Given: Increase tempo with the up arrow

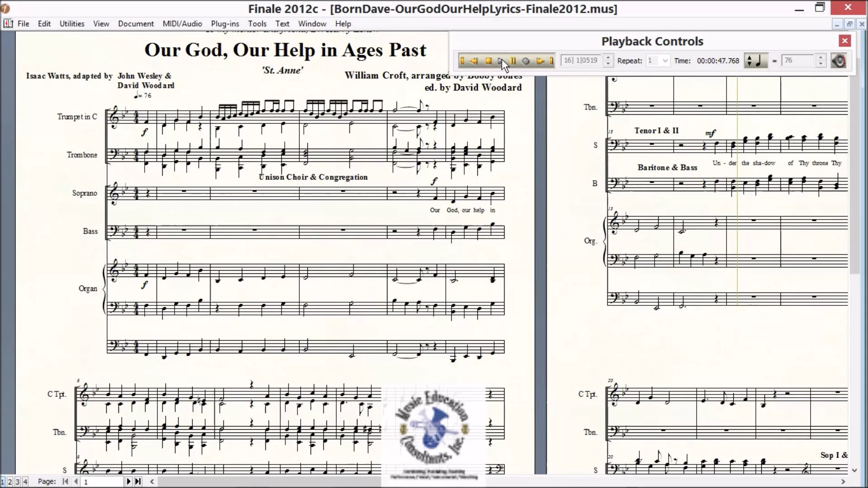Looking at the screenshot, I should tap(821, 57).
